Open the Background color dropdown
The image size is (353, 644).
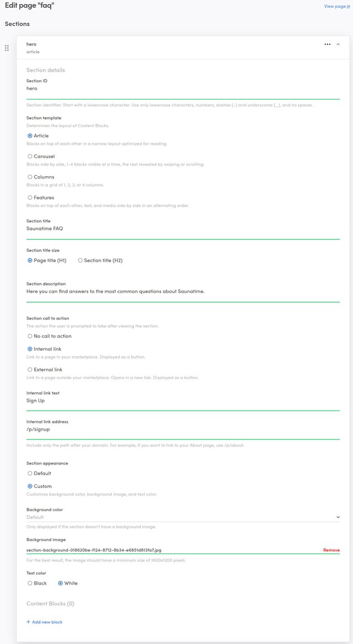[183, 517]
